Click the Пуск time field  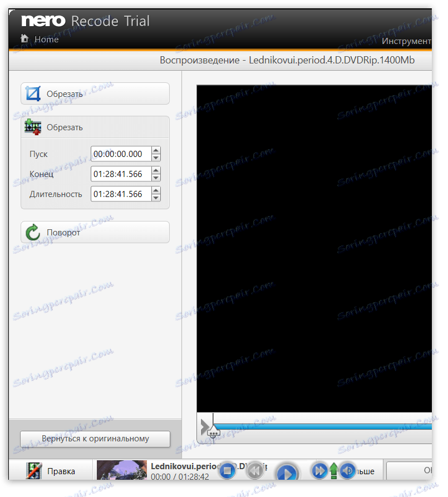tap(121, 154)
